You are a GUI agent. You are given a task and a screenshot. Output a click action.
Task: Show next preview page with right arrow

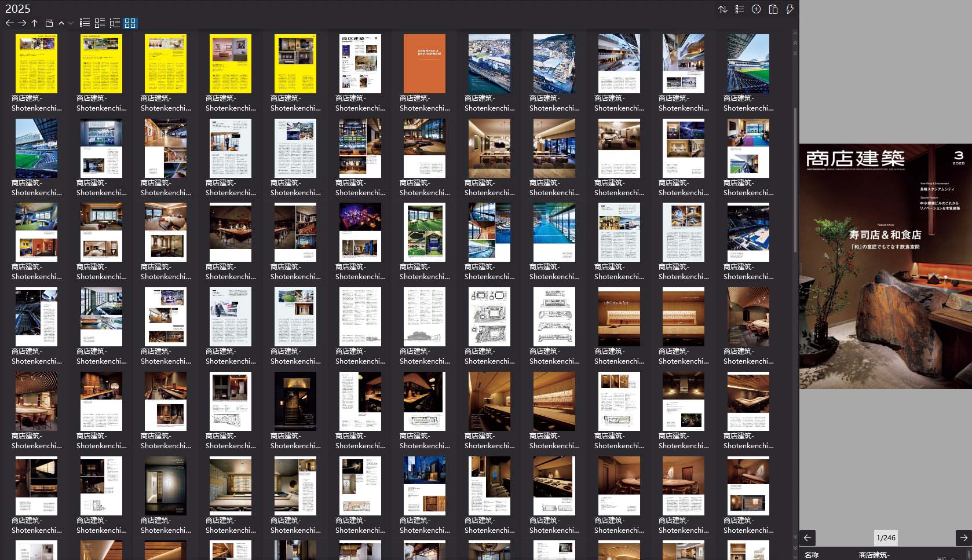tap(963, 537)
